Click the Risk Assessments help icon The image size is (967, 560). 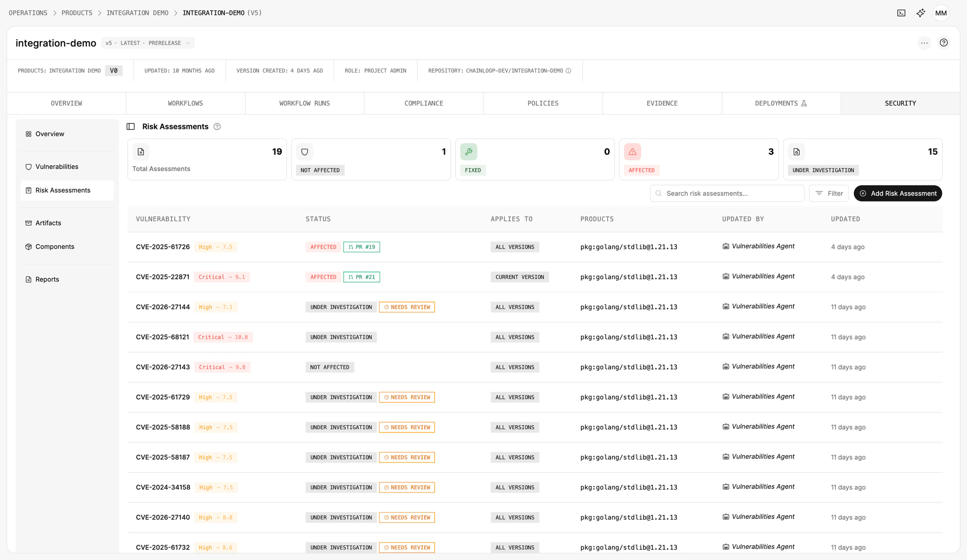[x=217, y=127]
